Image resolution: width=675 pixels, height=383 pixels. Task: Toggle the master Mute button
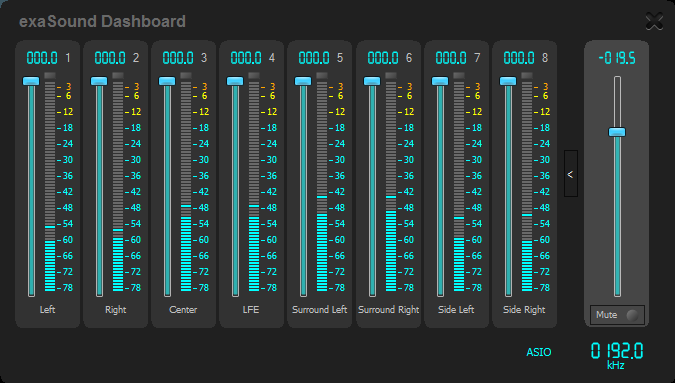[x=617, y=315]
